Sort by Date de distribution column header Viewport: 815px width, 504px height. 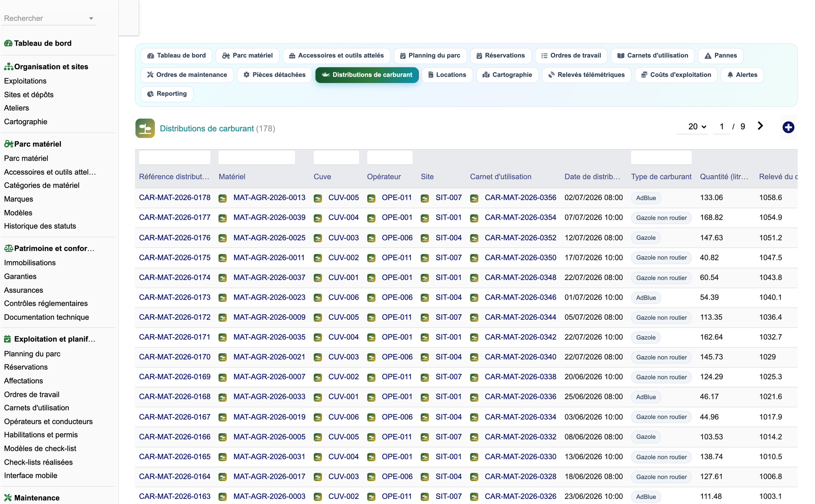coord(592,177)
